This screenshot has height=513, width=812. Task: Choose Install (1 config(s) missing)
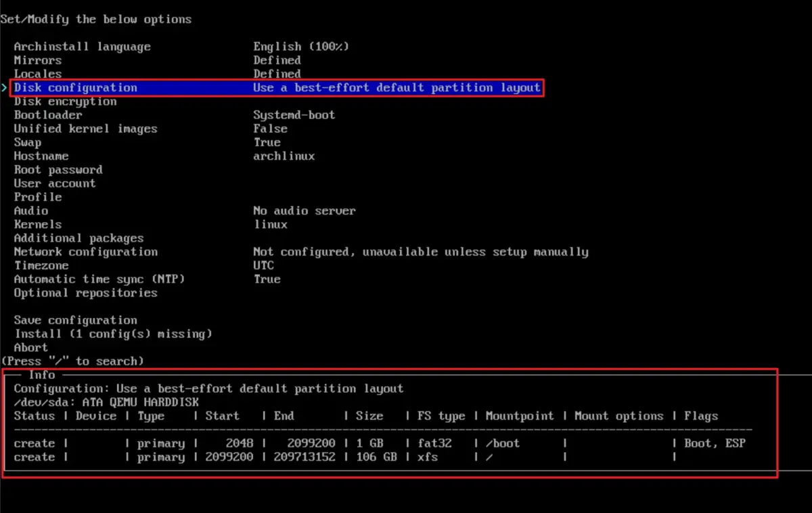(113, 334)
